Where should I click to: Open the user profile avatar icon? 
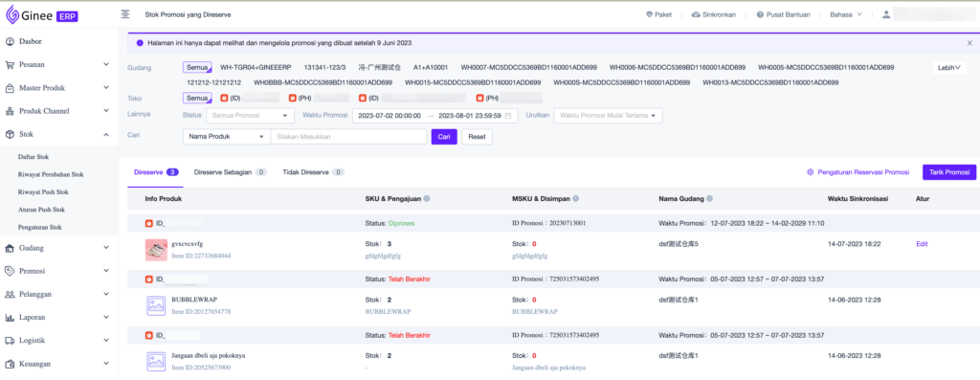tap(885, 14)
